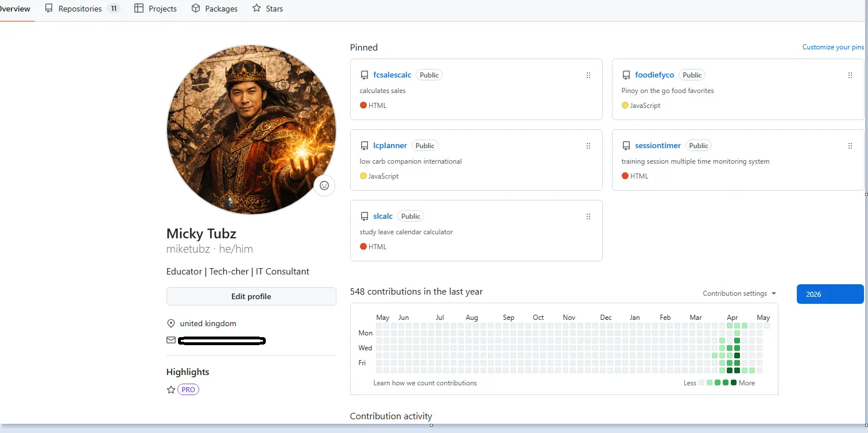
Task: Click the Repositories tab book icon
Action: tap(49, 9)
